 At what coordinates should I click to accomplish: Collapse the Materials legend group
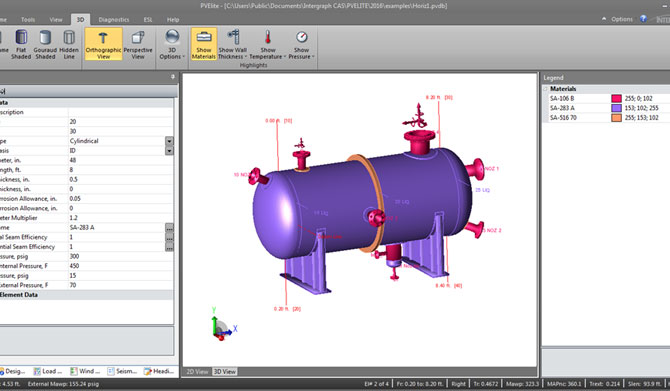pos(546,89)
